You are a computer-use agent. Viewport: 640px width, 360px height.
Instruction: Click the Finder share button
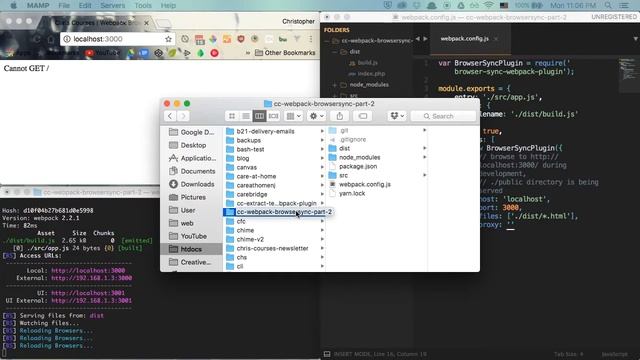tap(340, 116)
